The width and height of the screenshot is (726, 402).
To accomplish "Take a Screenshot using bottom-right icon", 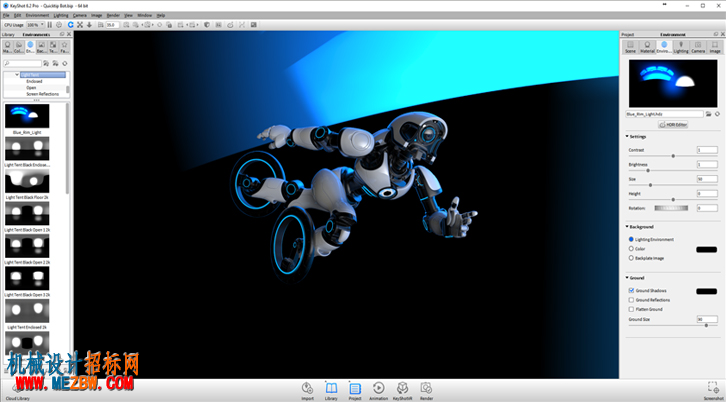I will [x=713, y=390].
